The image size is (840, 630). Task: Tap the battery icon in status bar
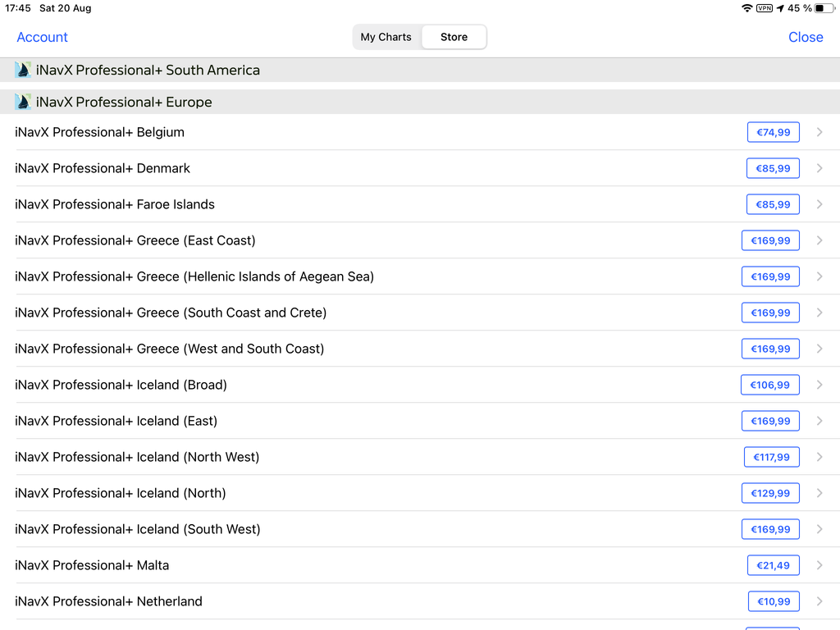(x=825, y=8)
